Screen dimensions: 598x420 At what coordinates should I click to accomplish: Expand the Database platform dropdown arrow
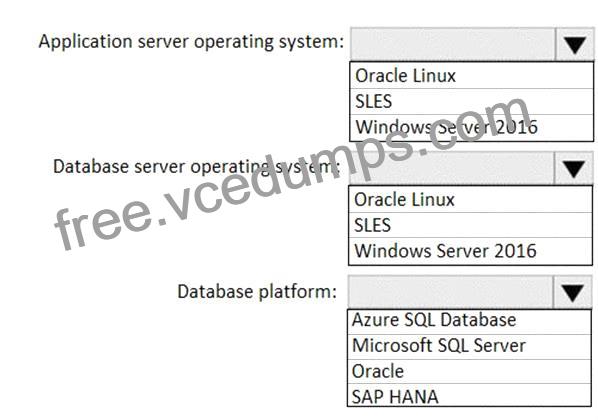(572, 292)
